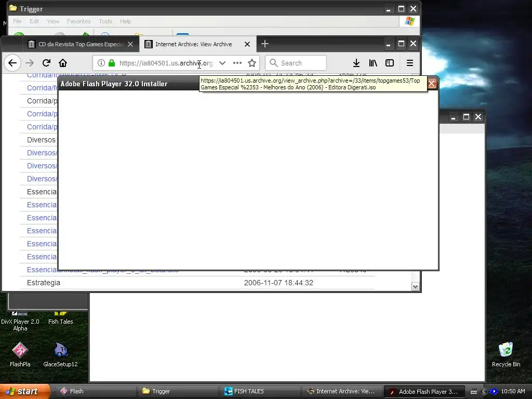
Task: Close the CD da Revista Top Games tab
Action: tap(130, 44)
